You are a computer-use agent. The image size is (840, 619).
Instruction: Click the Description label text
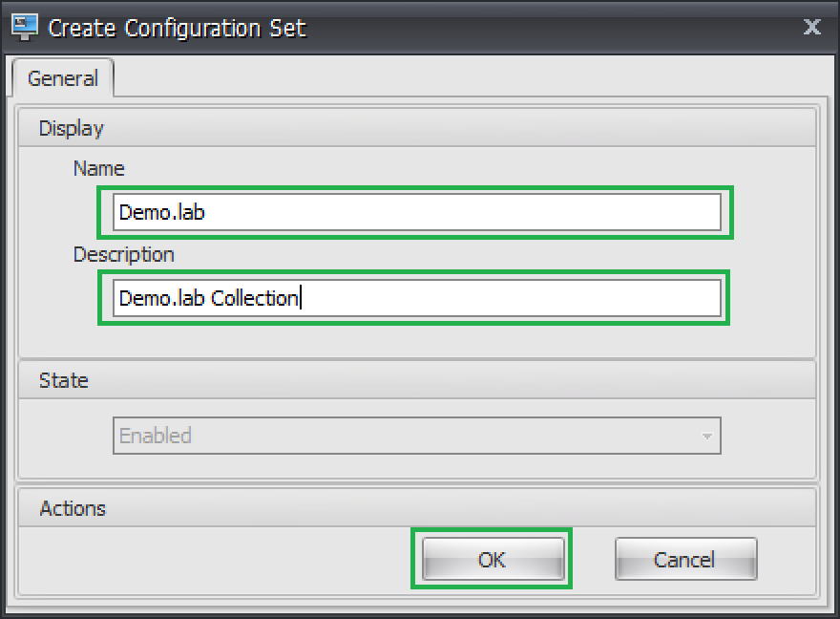[x=124, y=254]
